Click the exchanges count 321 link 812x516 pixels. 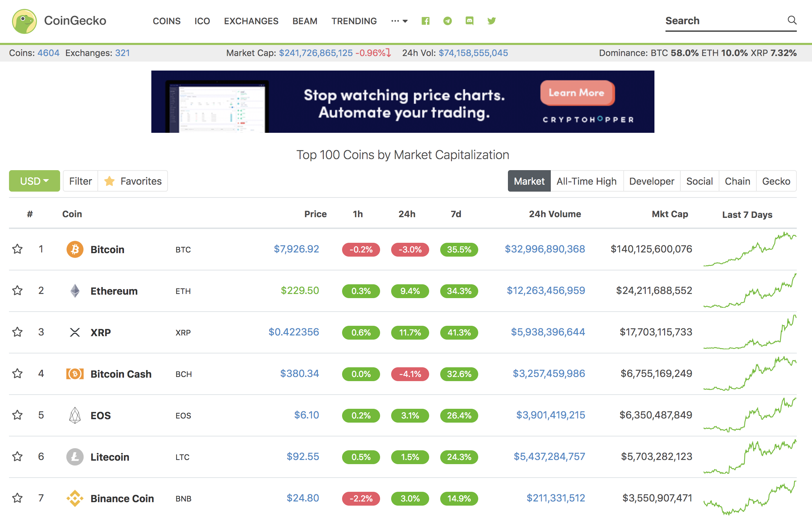click(x=122, y=53)
